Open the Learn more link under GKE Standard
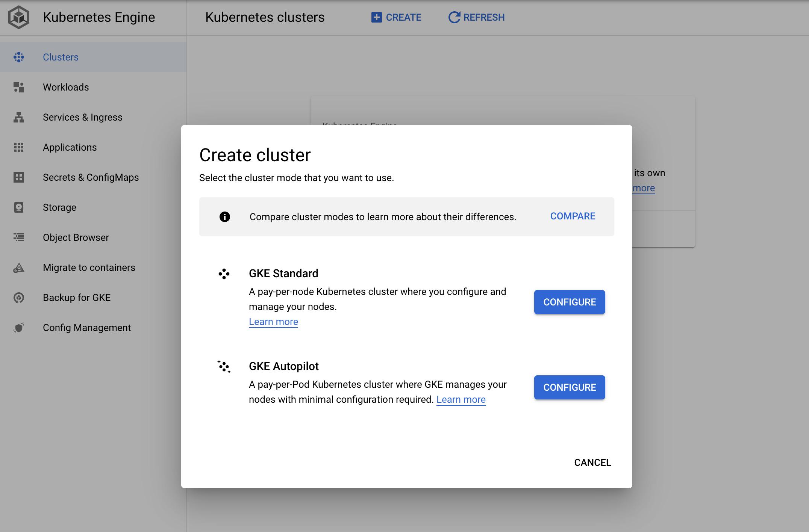Image resolution: width=809 pixels, height=532 pixels. (x=273, y=322)
